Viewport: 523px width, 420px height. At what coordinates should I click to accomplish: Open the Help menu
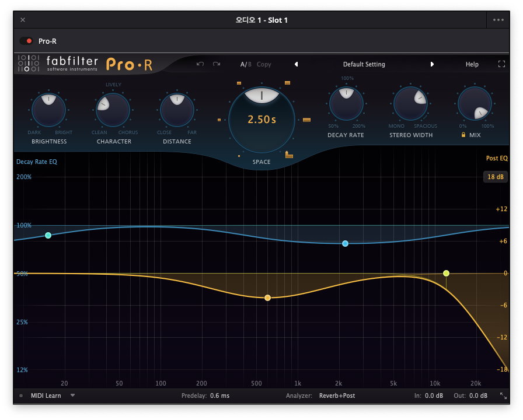point(472,64)
